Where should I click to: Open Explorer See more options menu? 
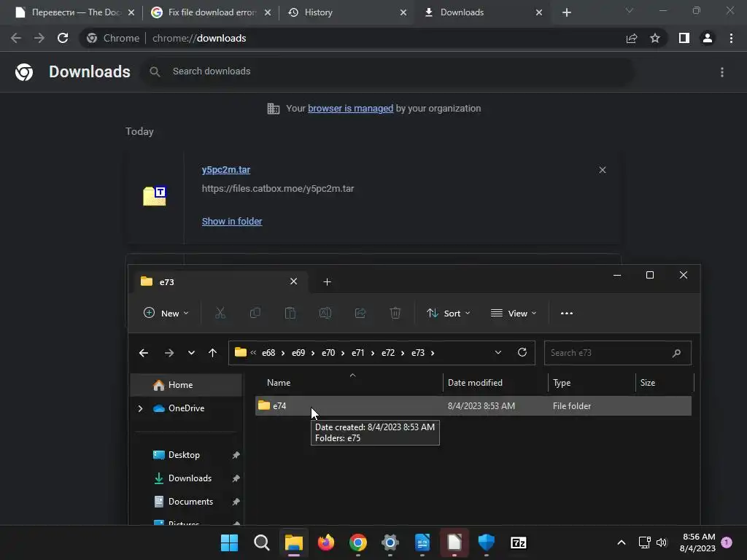point(567,314)
